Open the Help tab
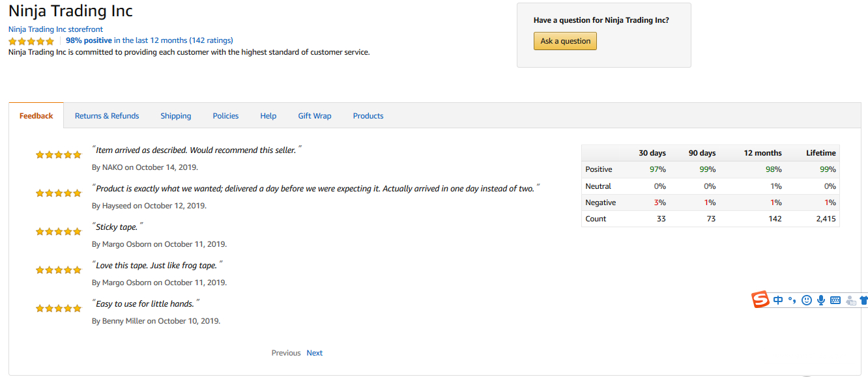 (268, 116)
